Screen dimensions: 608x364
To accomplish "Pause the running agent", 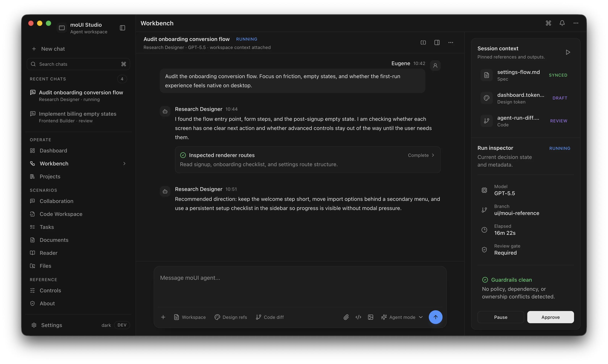I will click(501, 317).
